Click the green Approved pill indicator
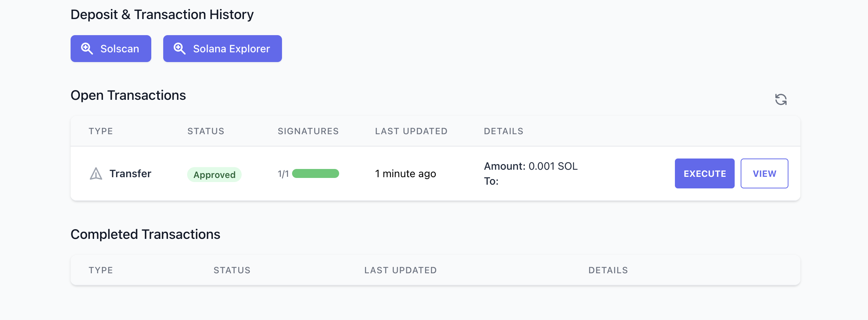868x320 pixels. tap(214, 174)
